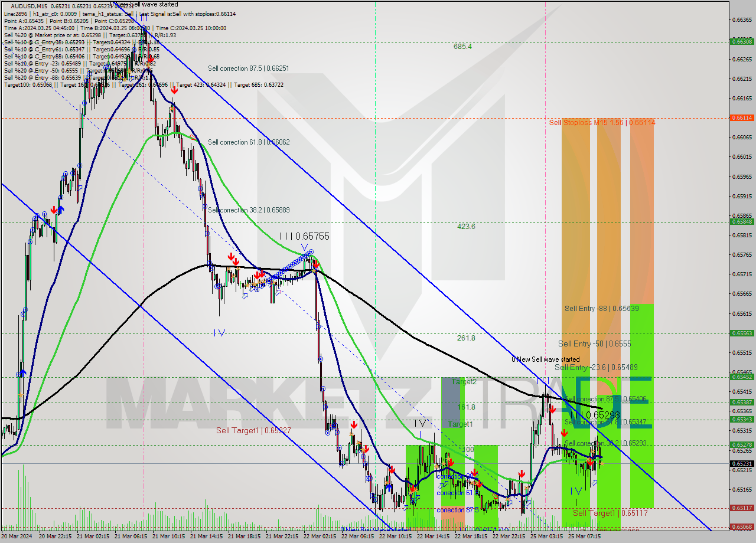Screen dimensions: 756x543
Task: Click the Target2 label
Action: pos(464,382)
